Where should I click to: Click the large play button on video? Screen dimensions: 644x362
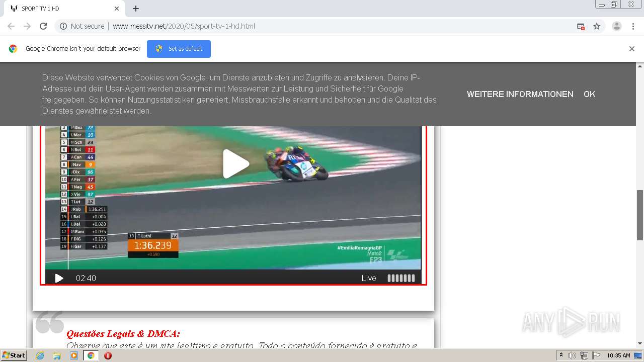(235, 164)
